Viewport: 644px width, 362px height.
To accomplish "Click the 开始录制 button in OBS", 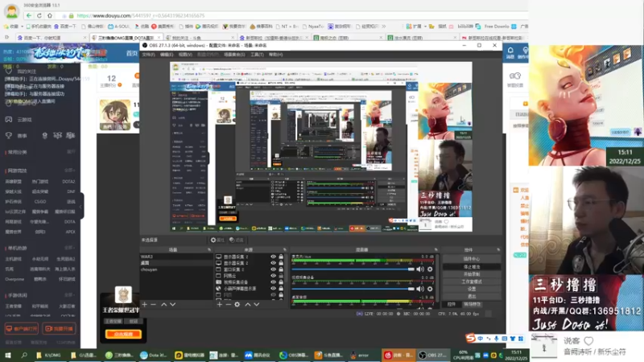I will pyautogui.click(x=472, y=274).
